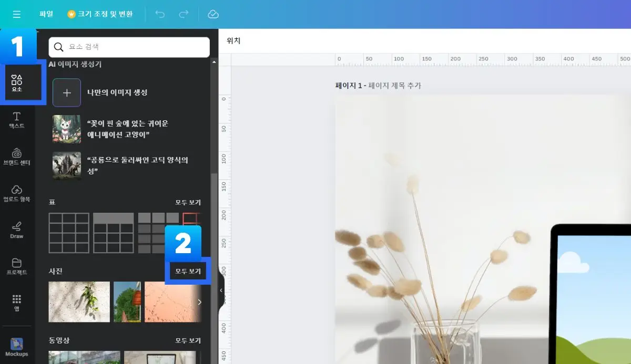The image size is (631, 364).
Task: Select the animated cat AI image thumbnail
Action: coord(67,129)
